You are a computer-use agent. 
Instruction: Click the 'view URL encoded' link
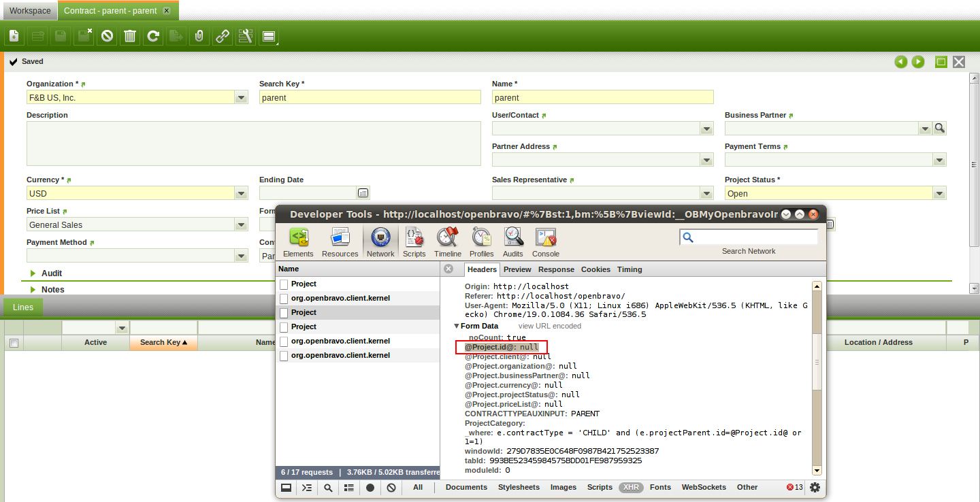549,327
